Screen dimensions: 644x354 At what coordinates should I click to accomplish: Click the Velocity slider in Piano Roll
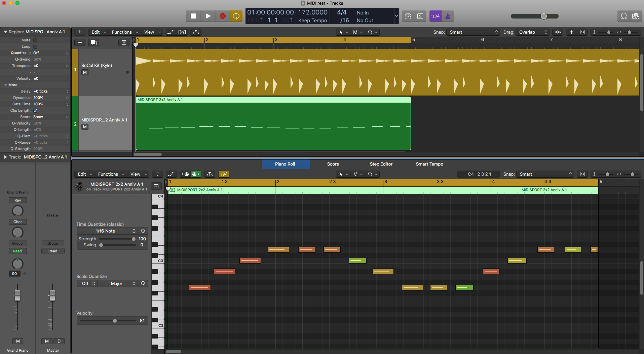coord(115,321)
